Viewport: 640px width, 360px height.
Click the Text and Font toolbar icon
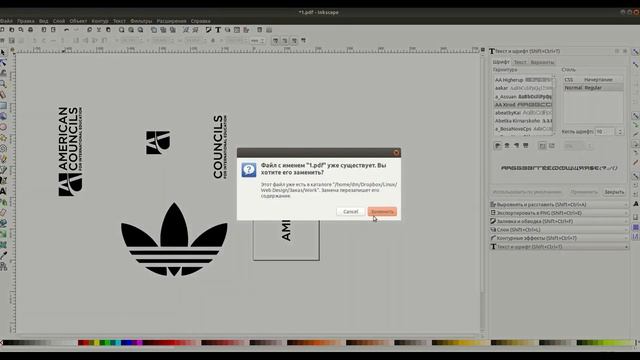coord(218,30)
